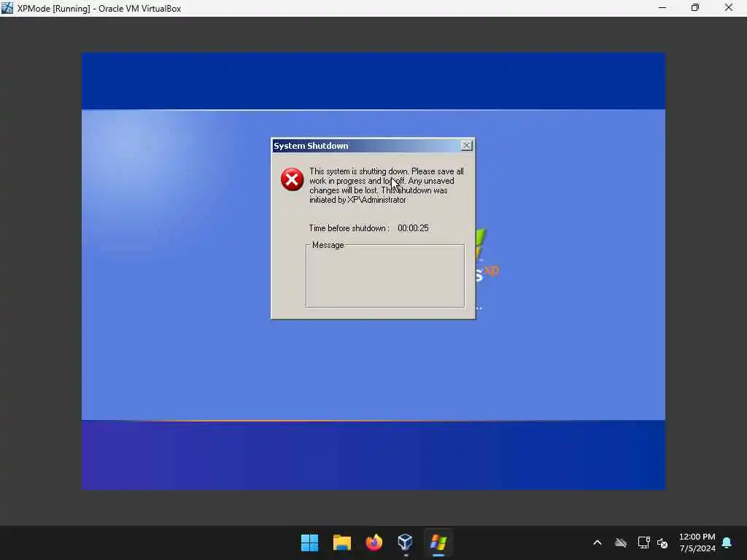This screenshot has height=560, width=747.
Task: Open VirtualBox Manager from taskbar
Action: click(x=406, y=542)
